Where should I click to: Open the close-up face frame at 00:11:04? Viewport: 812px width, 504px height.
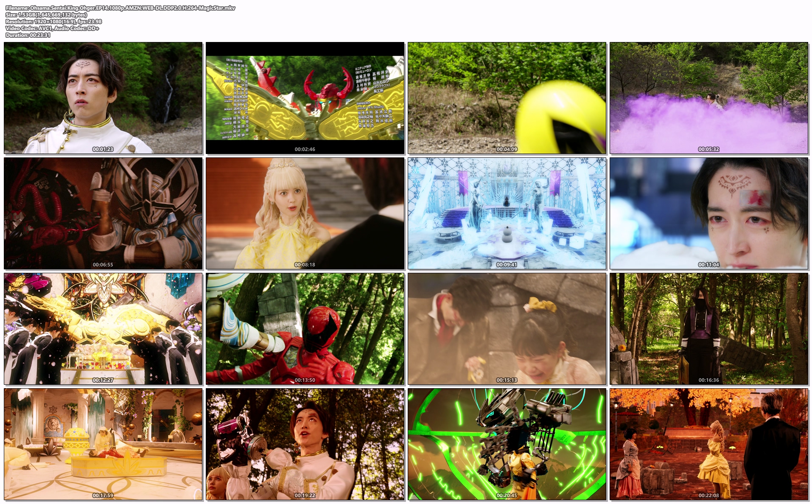pyautogui.click(x=709, y=213)
